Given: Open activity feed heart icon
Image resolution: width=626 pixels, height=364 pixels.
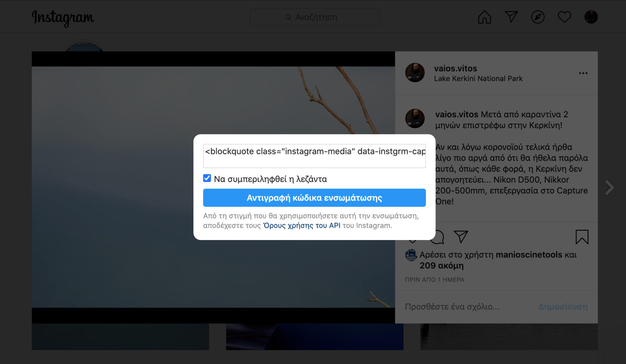Looking at the screenshot, I should pos(564,17).
